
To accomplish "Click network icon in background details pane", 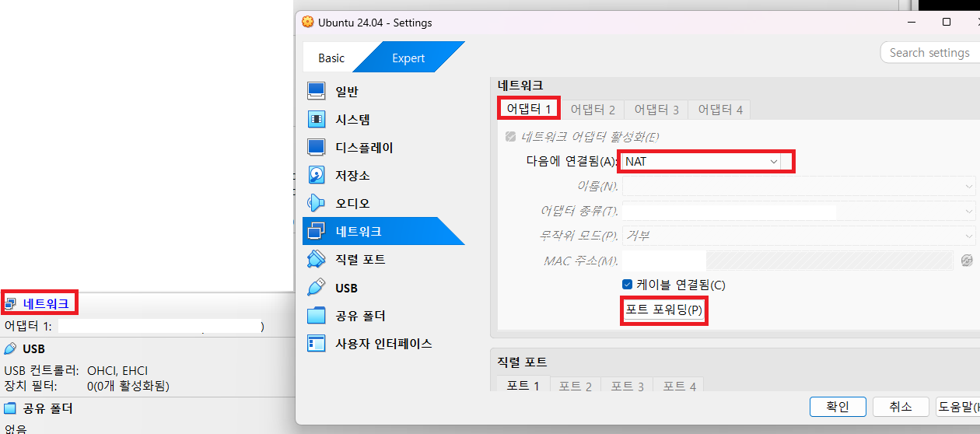I will pos(10,303).
